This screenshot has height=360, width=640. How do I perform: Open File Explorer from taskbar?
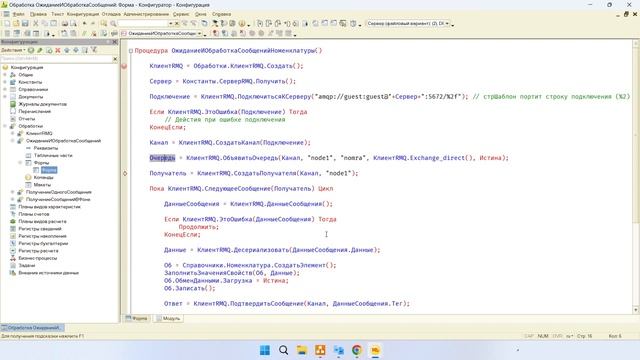[302, 350]
